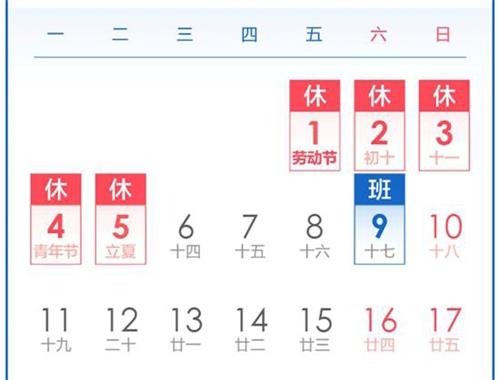Select date 15 labeled 廿三
The width and height of the screenshot is (500, 380).
coord(315,329)
